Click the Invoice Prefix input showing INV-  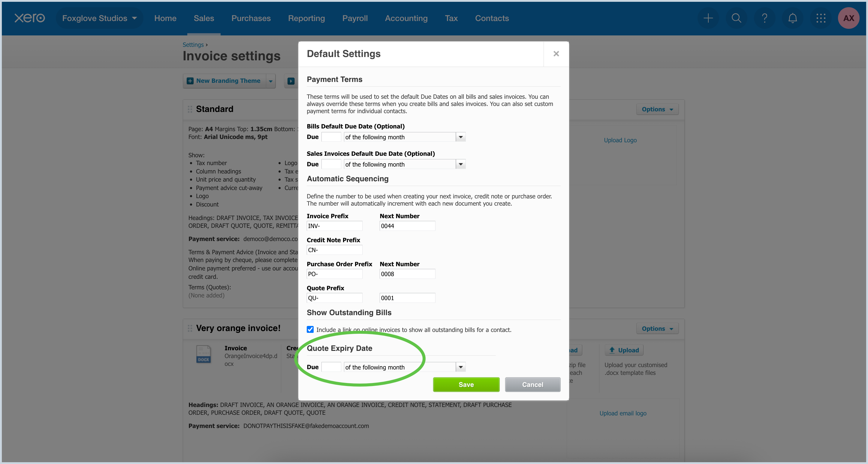(334, 226)
